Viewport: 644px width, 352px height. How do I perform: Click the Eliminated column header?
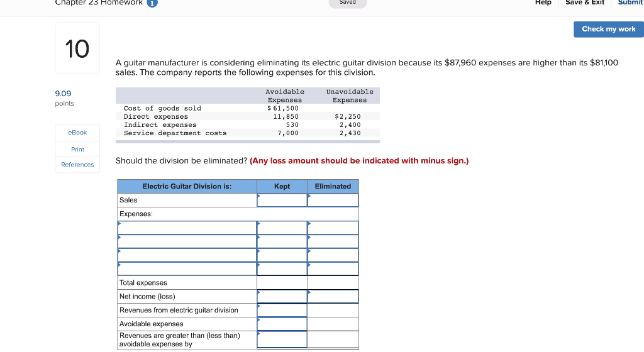(x=333, y=186)
